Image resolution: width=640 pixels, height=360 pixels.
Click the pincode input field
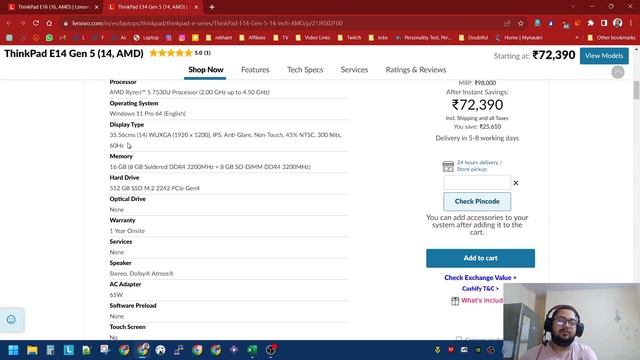[x=477, y=183]
